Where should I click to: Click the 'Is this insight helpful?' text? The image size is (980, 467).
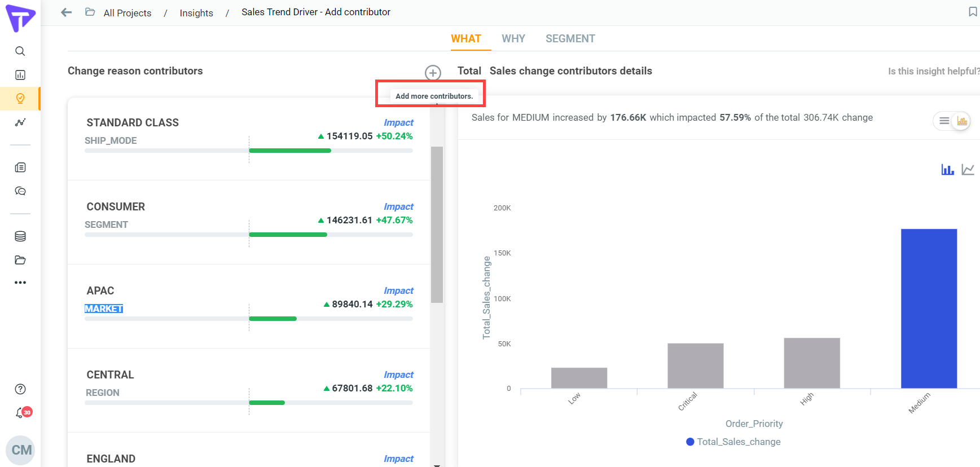(933, 71)
